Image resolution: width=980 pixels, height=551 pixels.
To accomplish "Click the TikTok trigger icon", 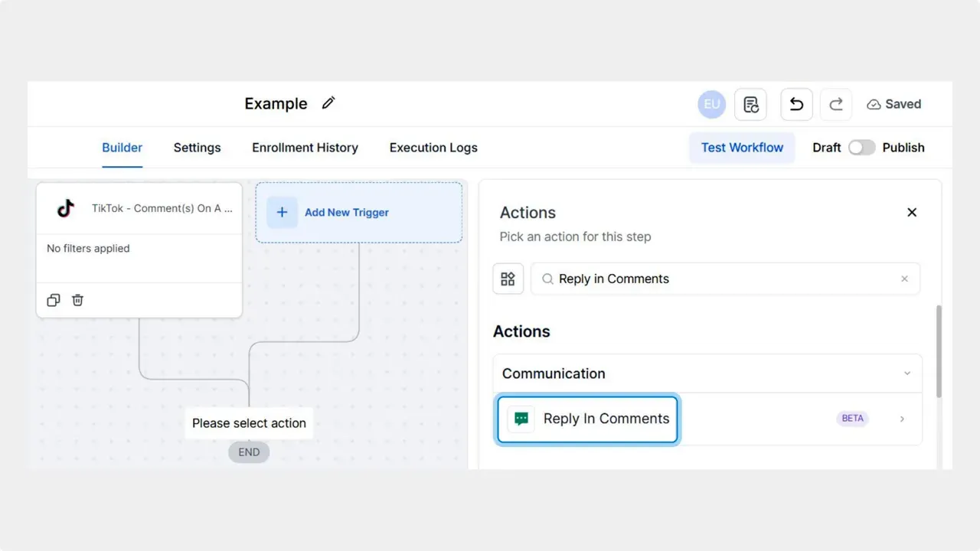I will pyautogui.click(x=65, y=207).
